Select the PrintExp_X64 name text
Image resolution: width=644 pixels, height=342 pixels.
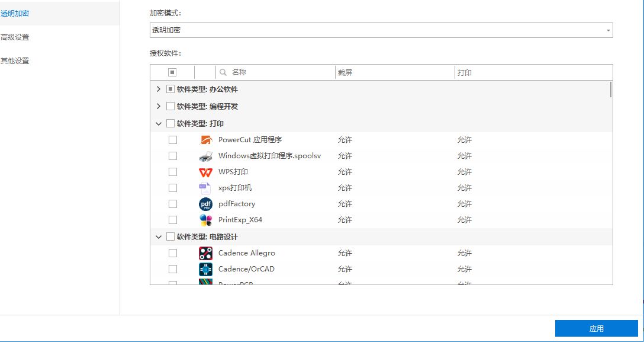[240, 220]
